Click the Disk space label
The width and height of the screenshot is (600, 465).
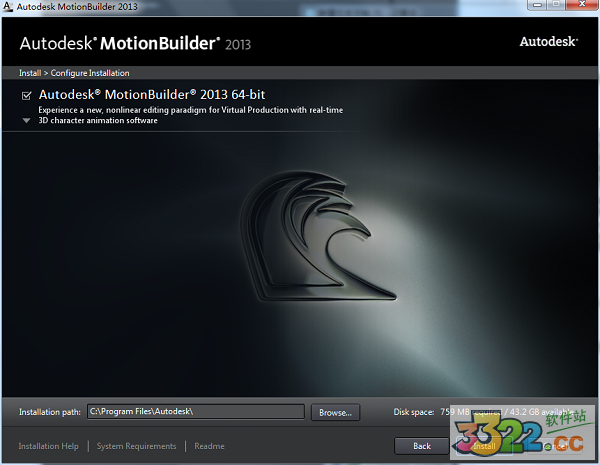click(414, 412)
